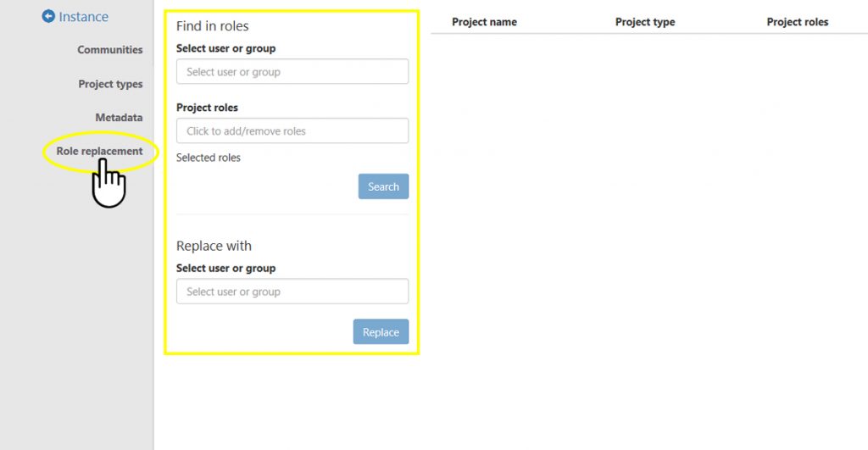This screenshot has height=450, width=868.
Task: Click the bold label above the Find in roles selector
Action: coord(225,49)
